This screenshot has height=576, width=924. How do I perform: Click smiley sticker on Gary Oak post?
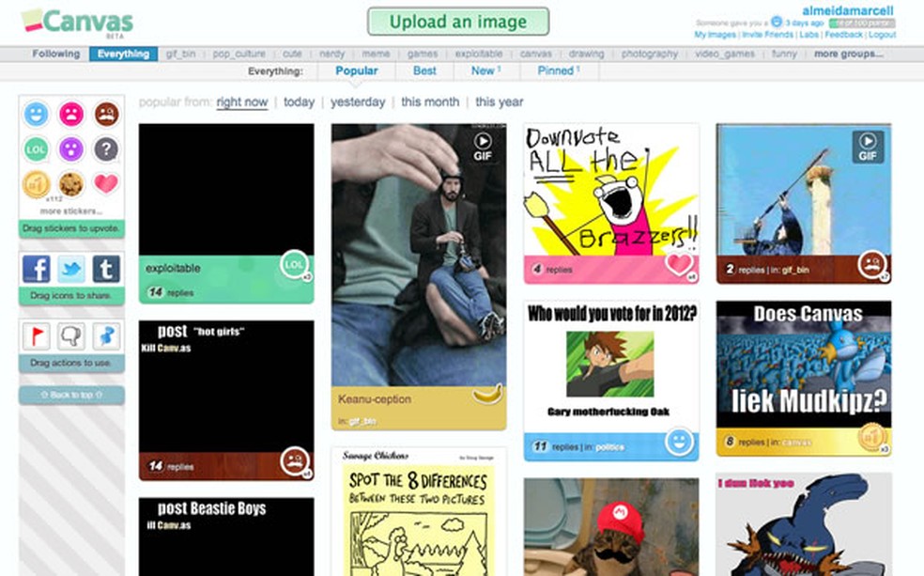680,442
